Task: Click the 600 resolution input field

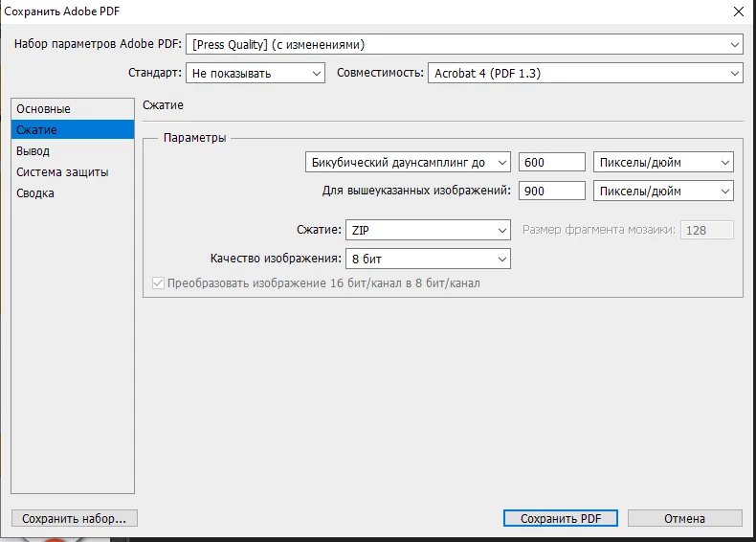Action: point(551,162)
